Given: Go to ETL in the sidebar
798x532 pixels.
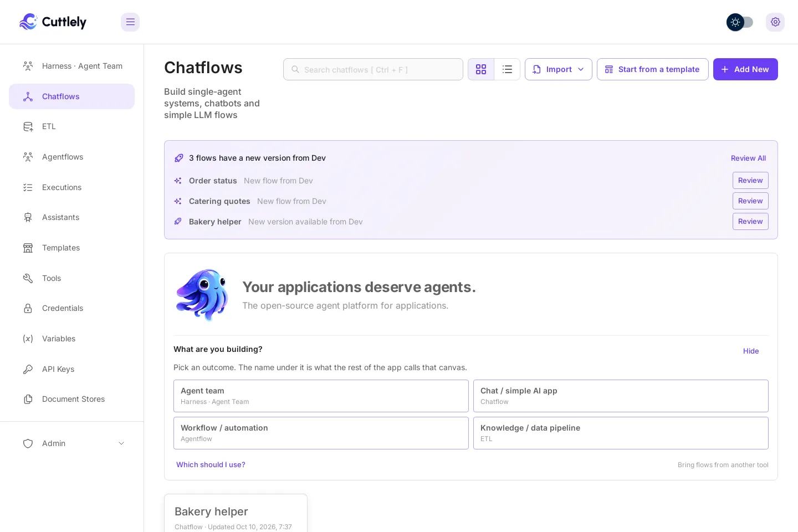Looking at the screenshot, I should point(72,126).
